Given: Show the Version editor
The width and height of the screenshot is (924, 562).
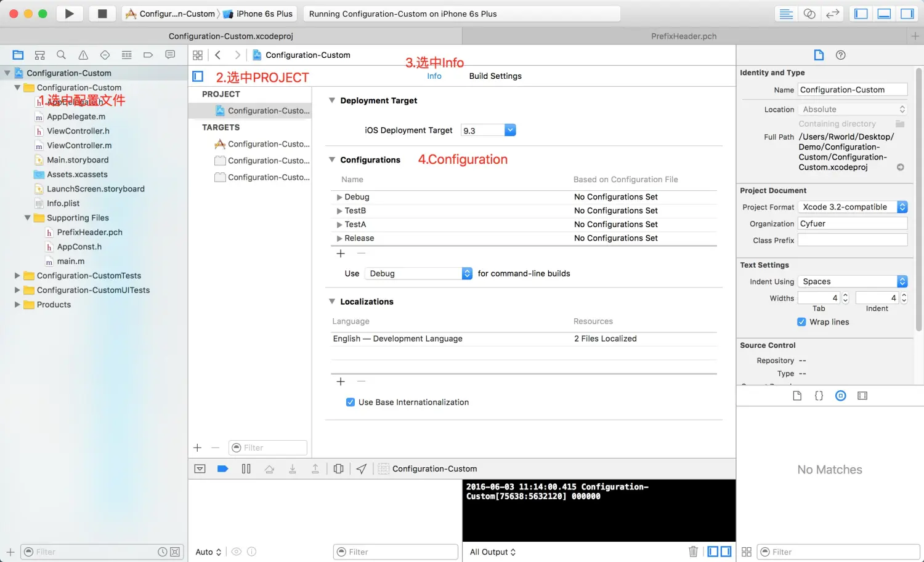Looking at the screenshot, I should (833, 14).
